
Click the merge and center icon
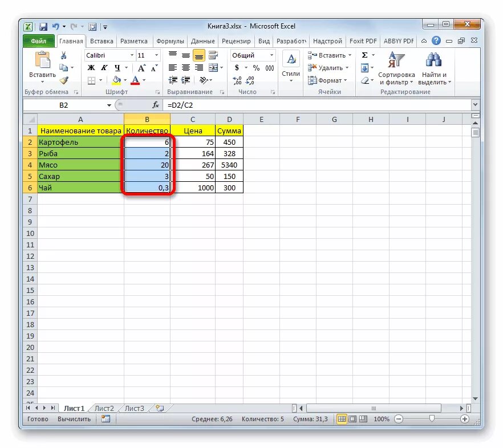(213, 68)
